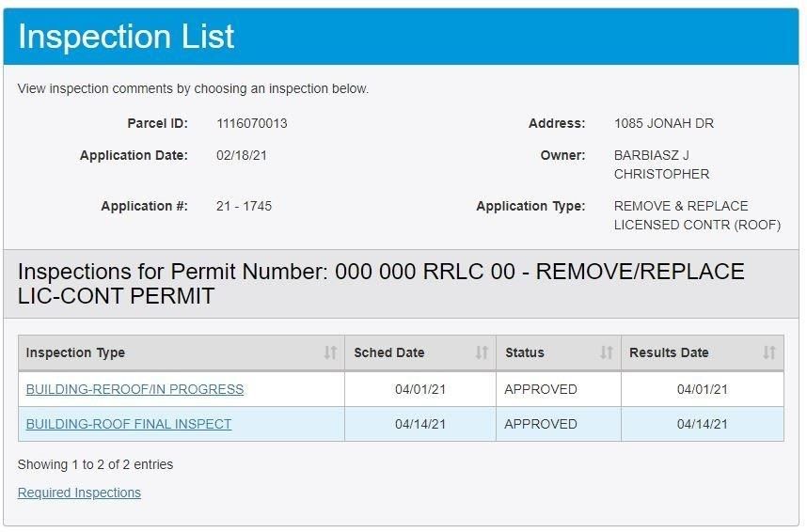The width and height of the screenshot is (807, 532).
Task: Click the Sched Date header label
Action: (x=389, y=352)
